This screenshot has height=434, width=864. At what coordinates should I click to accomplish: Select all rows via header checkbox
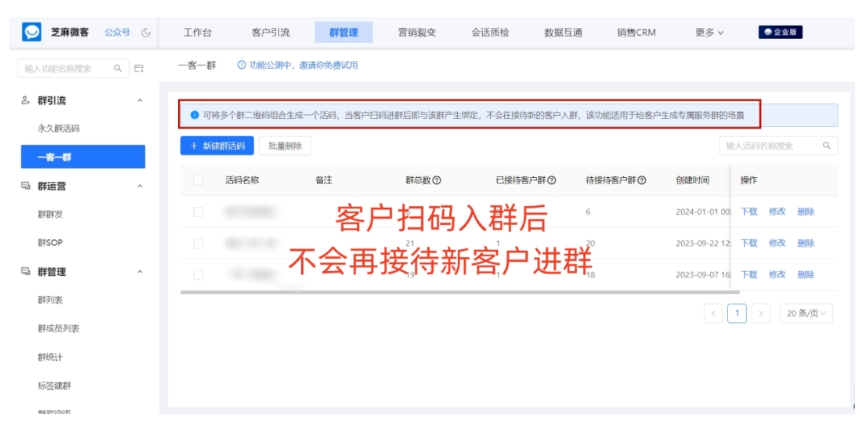198,180
